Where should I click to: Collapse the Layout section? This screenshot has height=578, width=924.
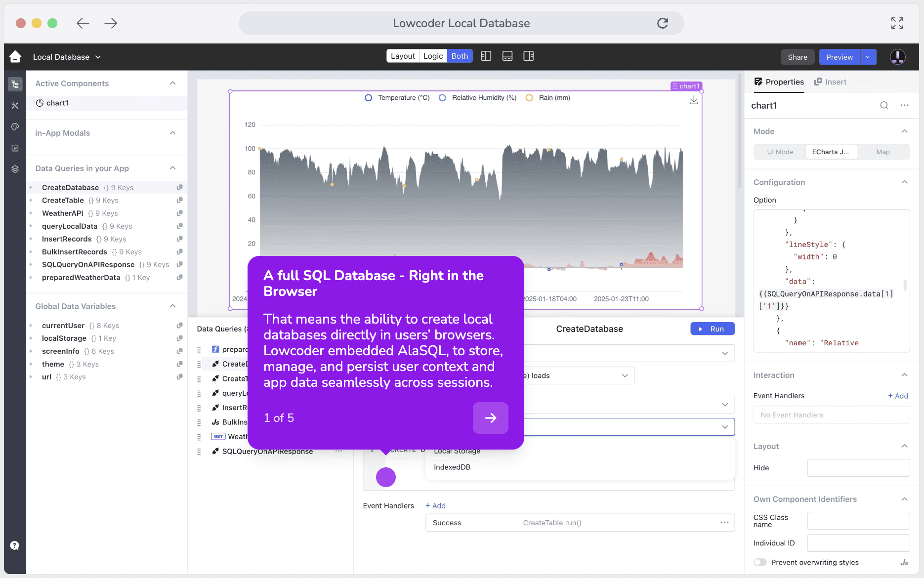click(x=904, y=446)
